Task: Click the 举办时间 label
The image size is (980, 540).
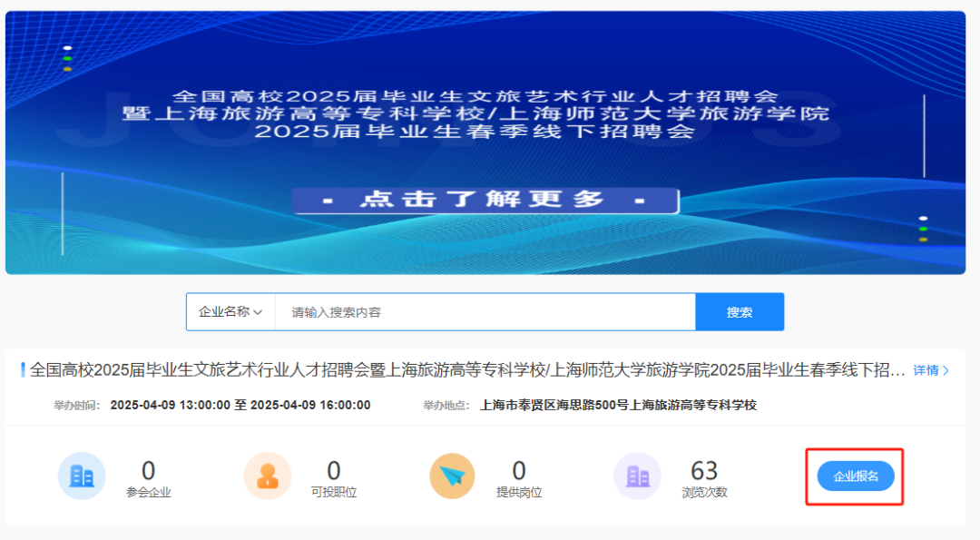Action: (77, 406)
